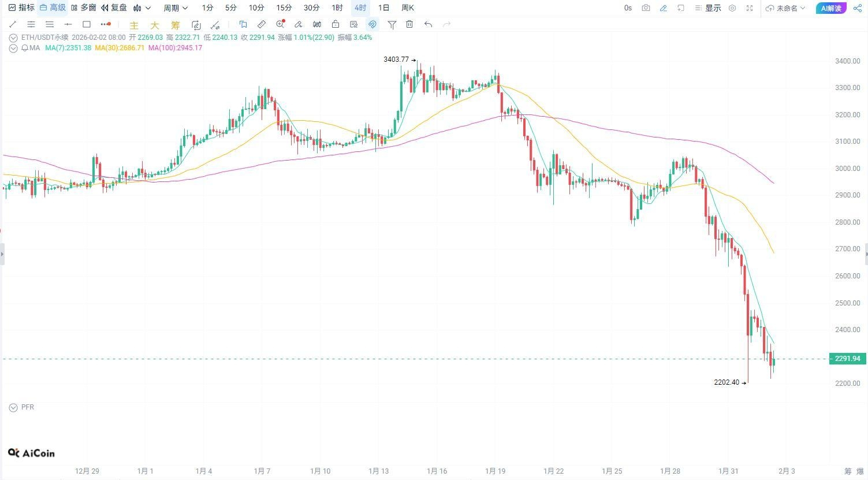
Task: Click the dashed line measure tool icon
Action: point(215,25)
